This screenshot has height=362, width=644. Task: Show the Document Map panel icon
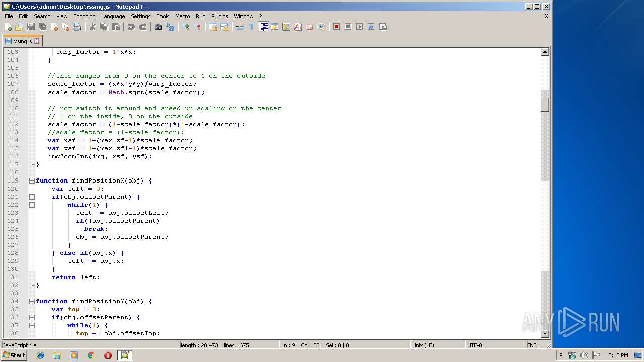tap(286, 27)
